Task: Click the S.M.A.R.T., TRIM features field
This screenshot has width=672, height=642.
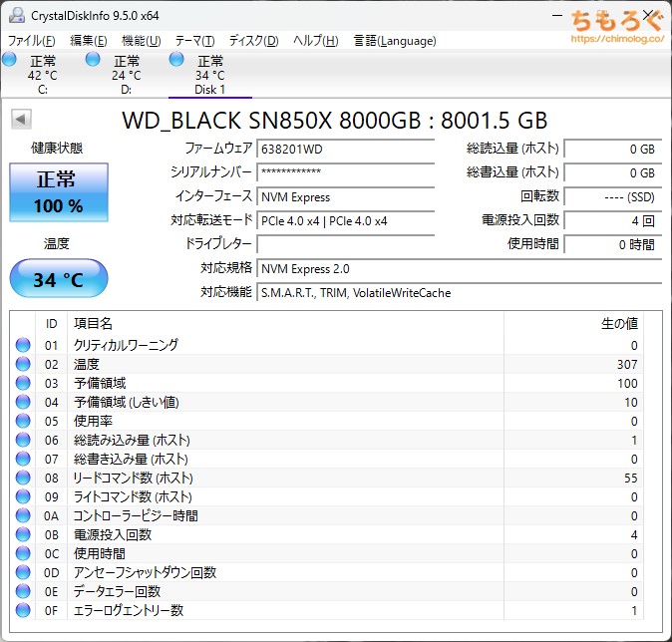Action: click(x=460, y=293)
